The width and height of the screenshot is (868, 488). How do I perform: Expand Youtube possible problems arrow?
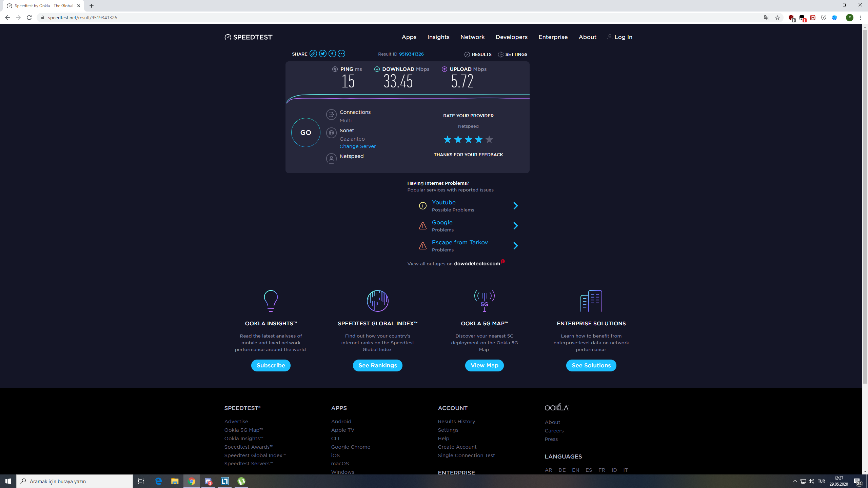coord(516,206)
